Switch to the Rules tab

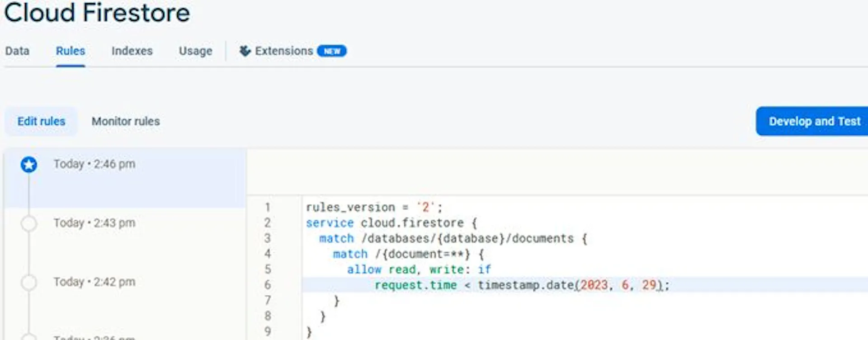point(71,51)
